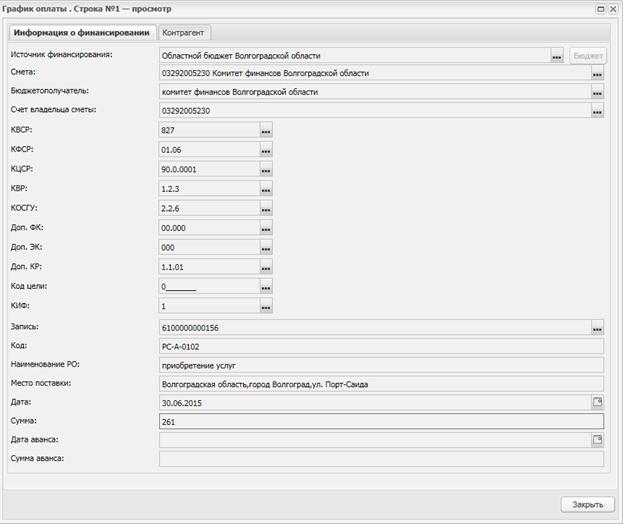Open the Код цели picker button
Screen dimensions: 623x524
[x=266, y=287]
